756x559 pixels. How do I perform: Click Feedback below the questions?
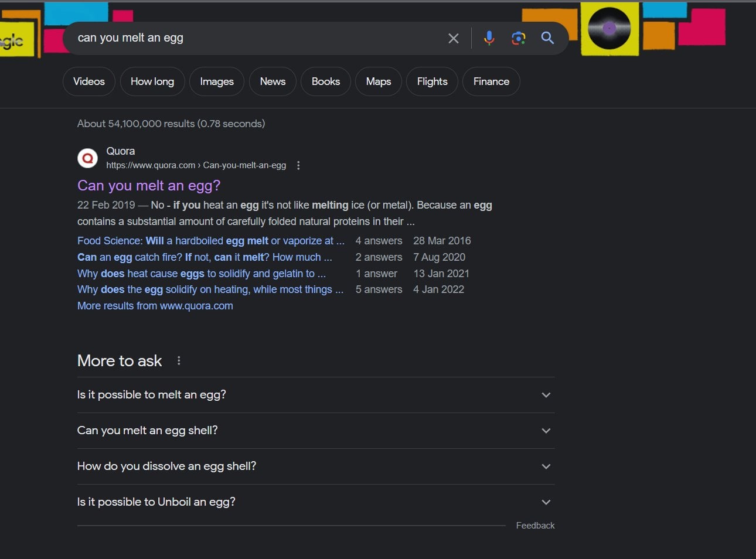(x=535, y=526)
